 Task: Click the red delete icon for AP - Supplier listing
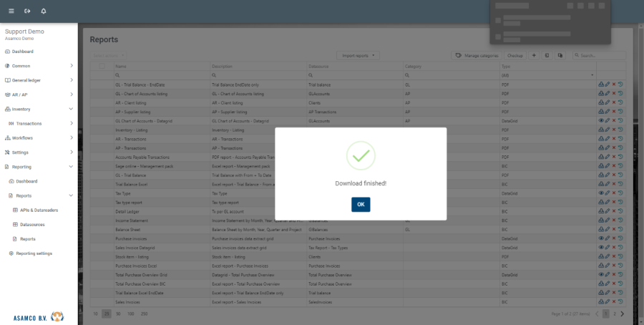[x=614, y=112]
